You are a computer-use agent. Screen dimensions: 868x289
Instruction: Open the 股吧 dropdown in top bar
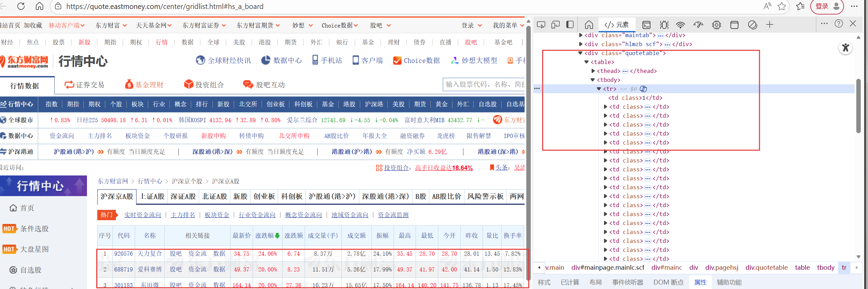coord(381,25)
